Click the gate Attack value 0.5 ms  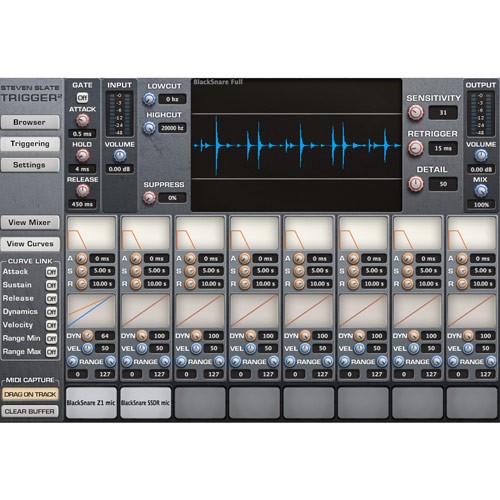(82, 134)
